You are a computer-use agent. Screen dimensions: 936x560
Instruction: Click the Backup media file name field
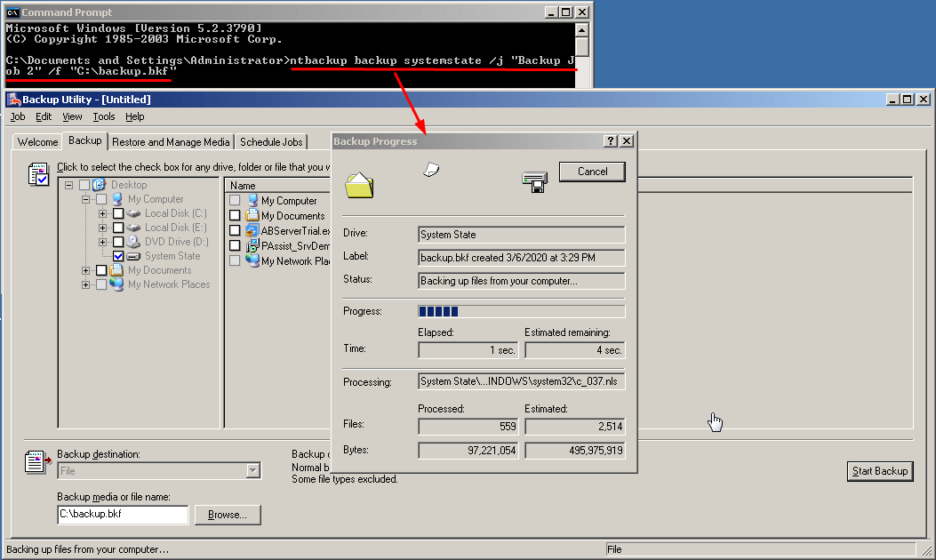pyautogui.click(x=123, y=514)
